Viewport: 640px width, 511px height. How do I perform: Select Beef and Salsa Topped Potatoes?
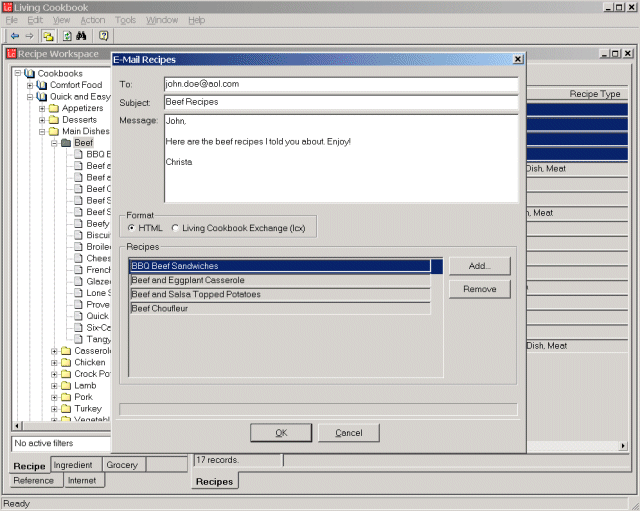click(x=280, y=294)
